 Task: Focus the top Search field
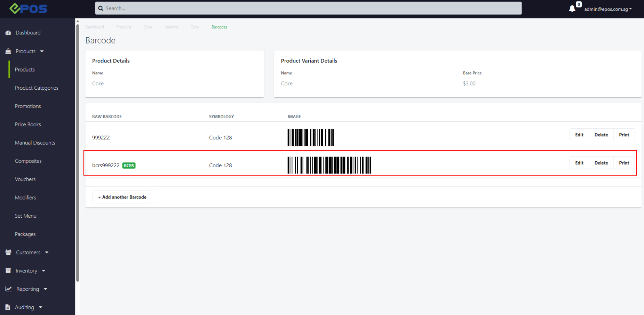pos(308,8)
